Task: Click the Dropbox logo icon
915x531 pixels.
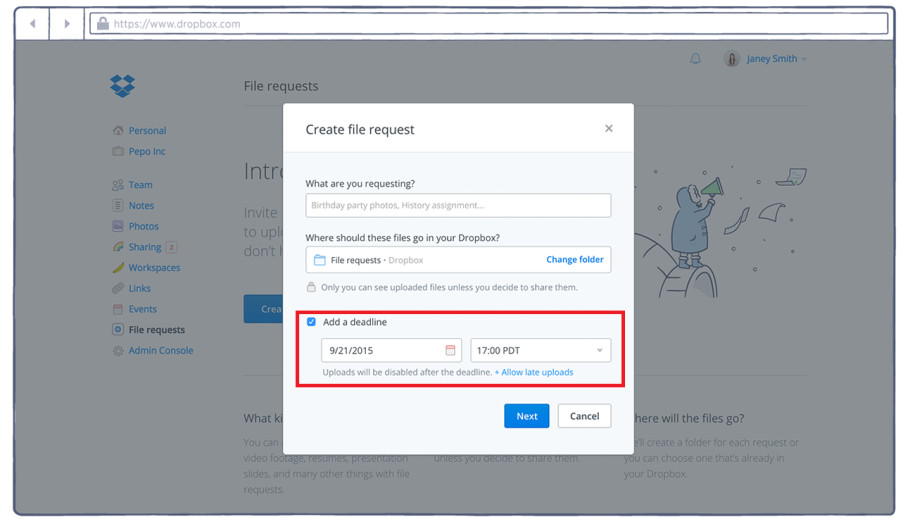Action: click(x=122, y=86)
